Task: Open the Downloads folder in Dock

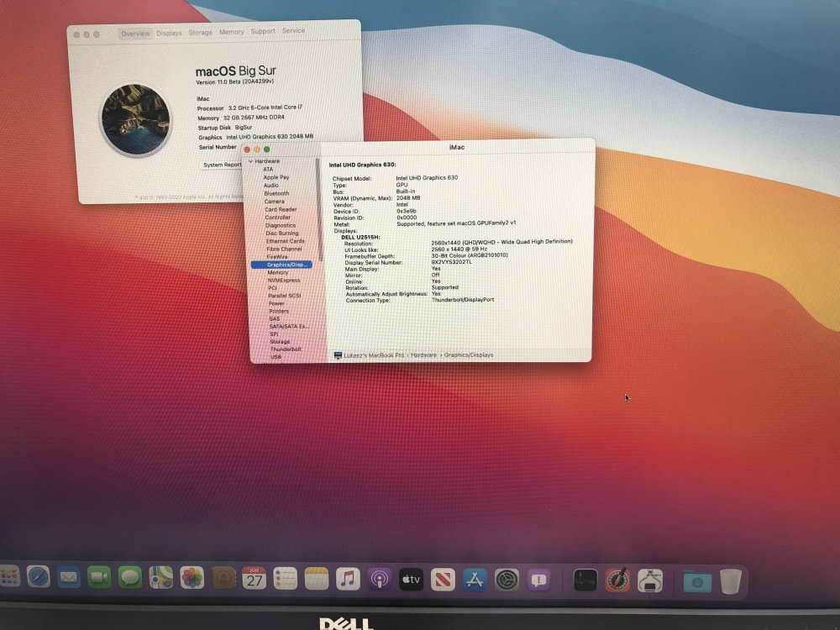Action: [x=697, y=581]
